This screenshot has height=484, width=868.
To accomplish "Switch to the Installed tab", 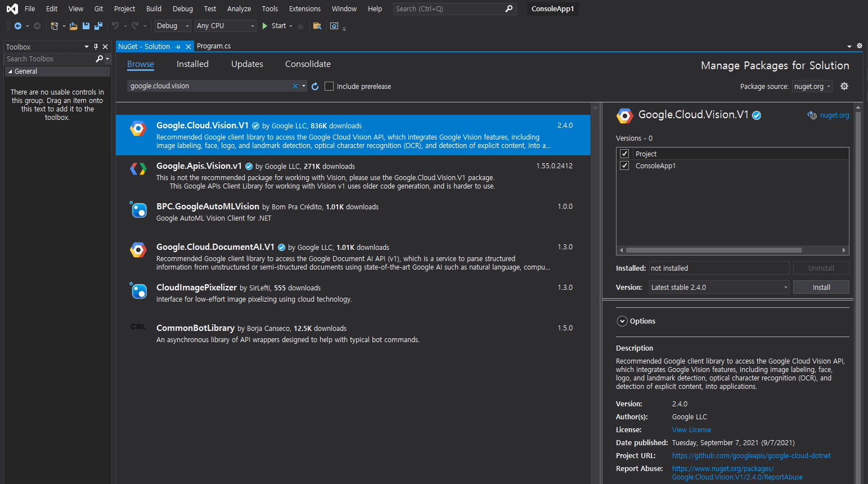I will click(x=192, y=64).
